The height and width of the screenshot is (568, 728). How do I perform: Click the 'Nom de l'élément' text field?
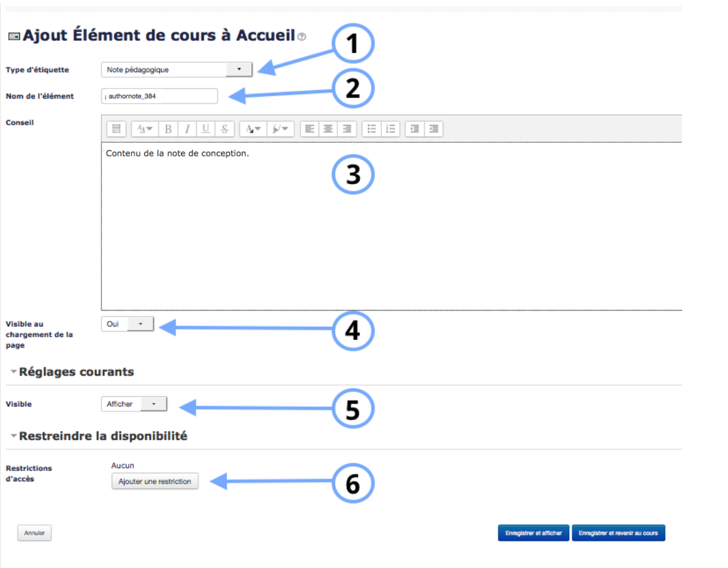[x=159, y=96]
